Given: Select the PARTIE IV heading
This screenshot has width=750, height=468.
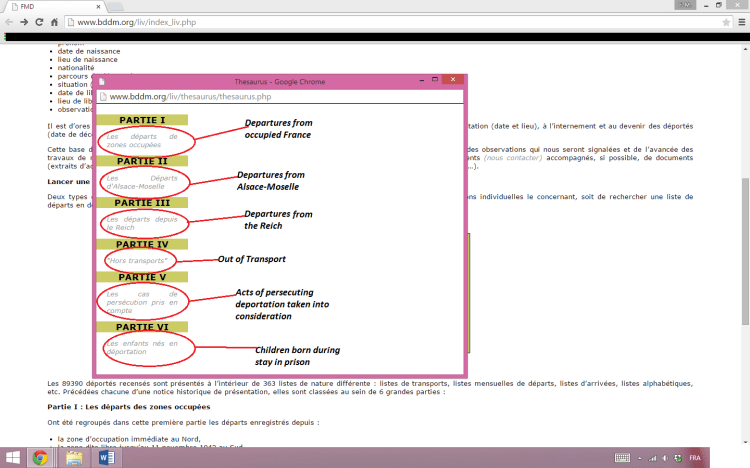Looking at the screenshot, I should 142,245.
